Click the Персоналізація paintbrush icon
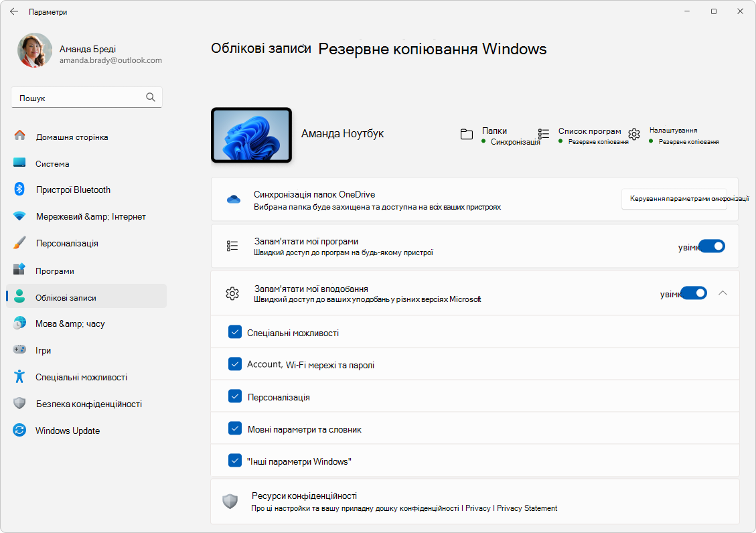The width and height of the screenshot is (756, 533). coord(19,242)
